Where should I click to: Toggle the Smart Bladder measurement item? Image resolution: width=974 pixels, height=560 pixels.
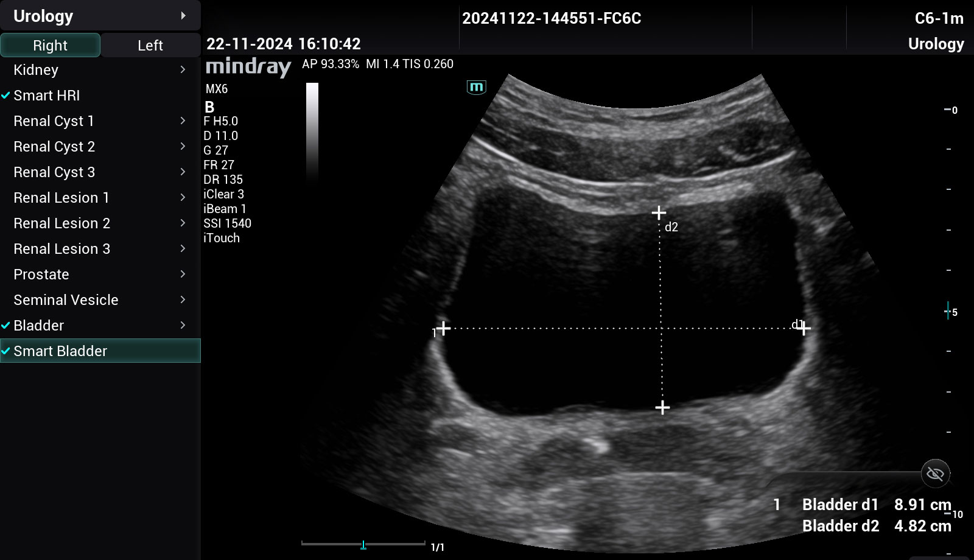coord(60,351)
